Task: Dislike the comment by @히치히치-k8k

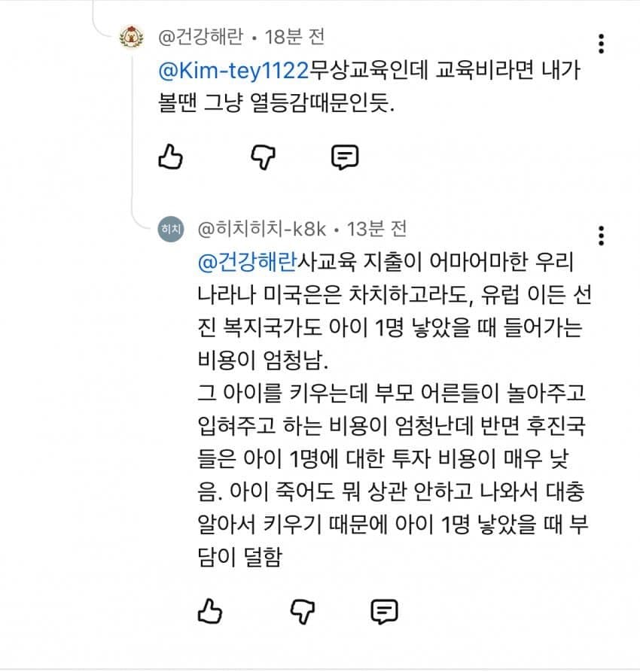Action: [x=302, y=611]
